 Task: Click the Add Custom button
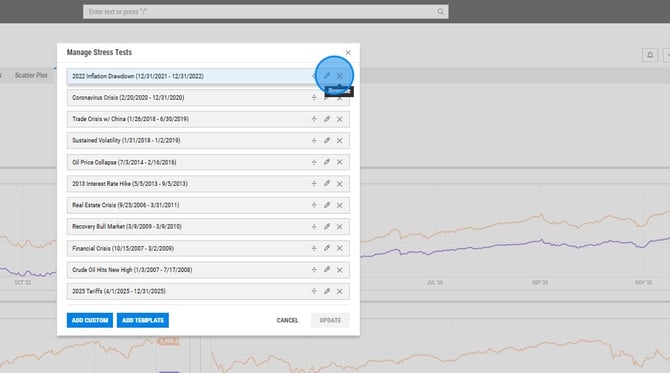click(x=90, y=320)
